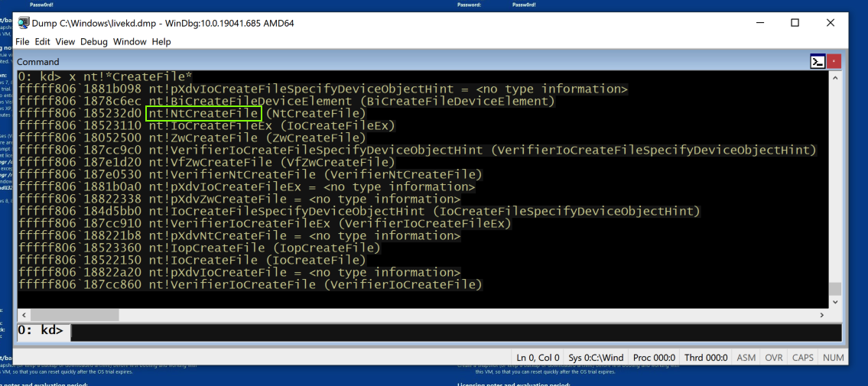This screenshot has height=386, width=868.
Task: Click the 'x nt!*CreateFile*' command line
Action: coord(105,77)
